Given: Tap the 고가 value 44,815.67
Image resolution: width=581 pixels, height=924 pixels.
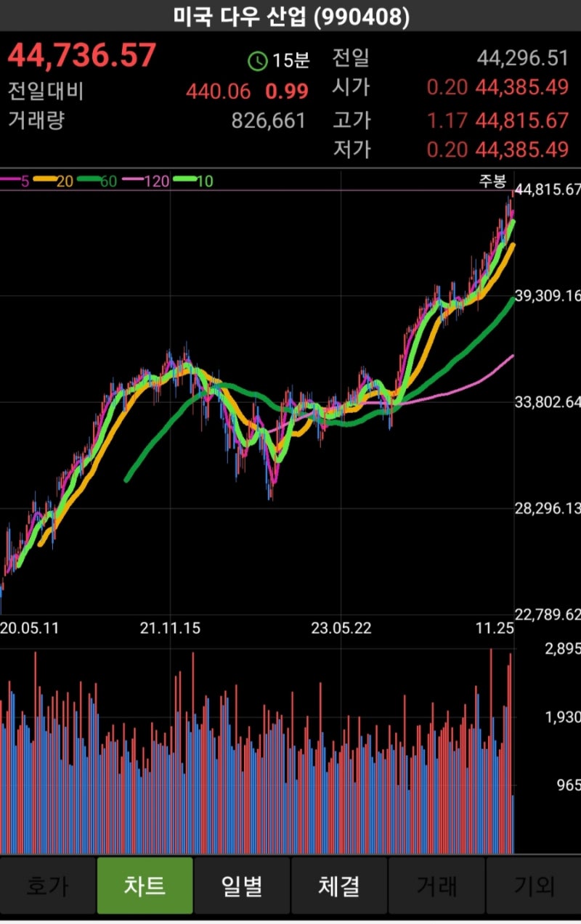Looking at the screenshot, I should (x=522, y=120).
